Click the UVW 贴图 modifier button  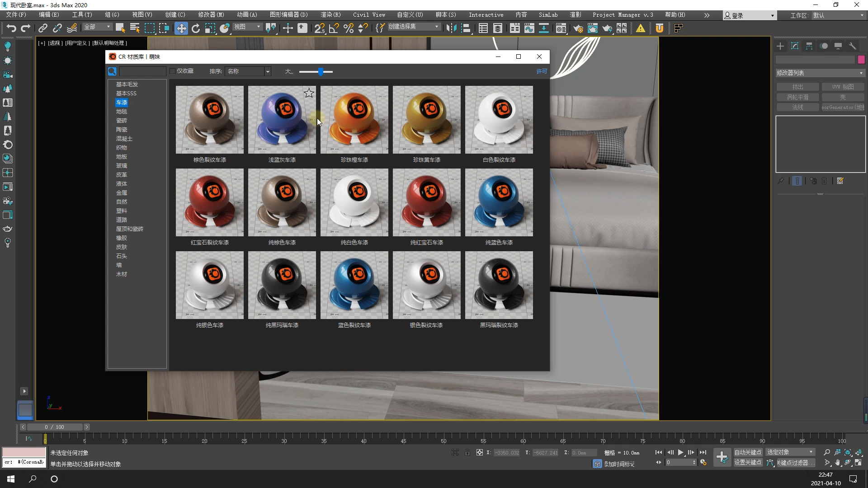click(x=843, y=87)
